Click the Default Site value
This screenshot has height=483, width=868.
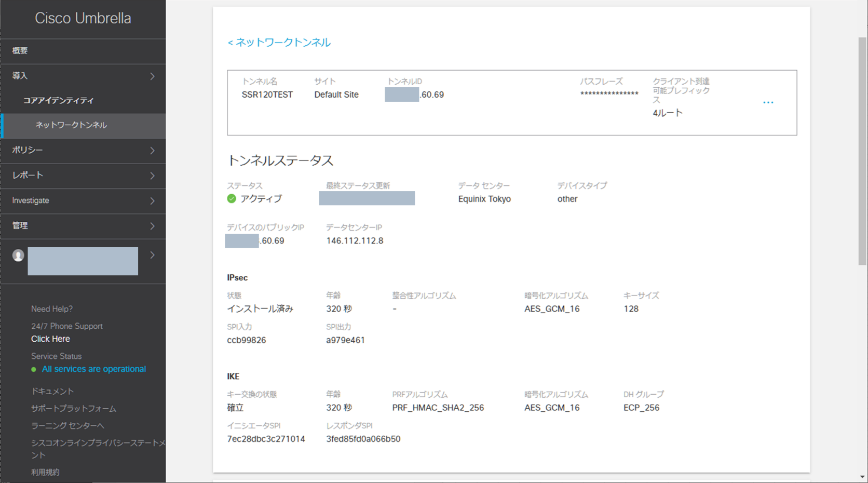336,95
